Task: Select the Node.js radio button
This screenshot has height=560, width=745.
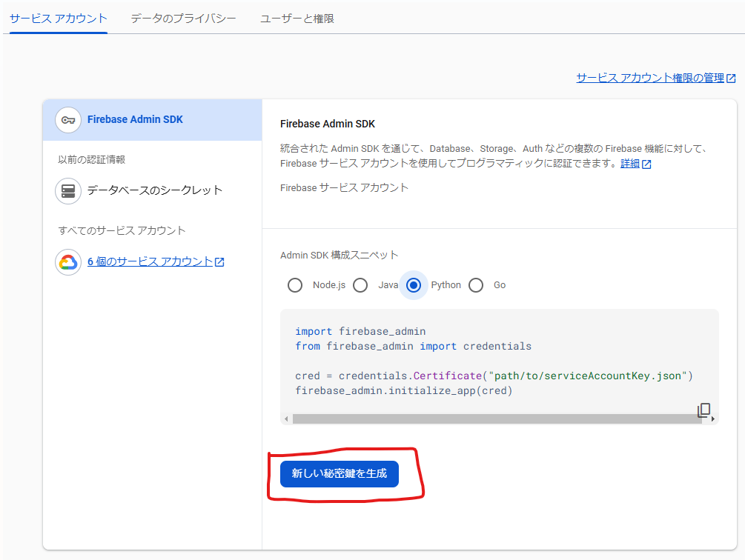Action: click(x=294, y=285)
